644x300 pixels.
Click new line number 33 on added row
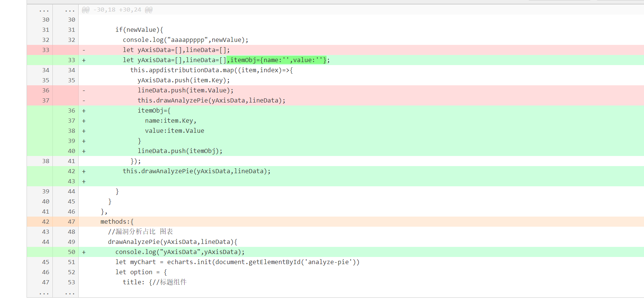click(72, 60)
